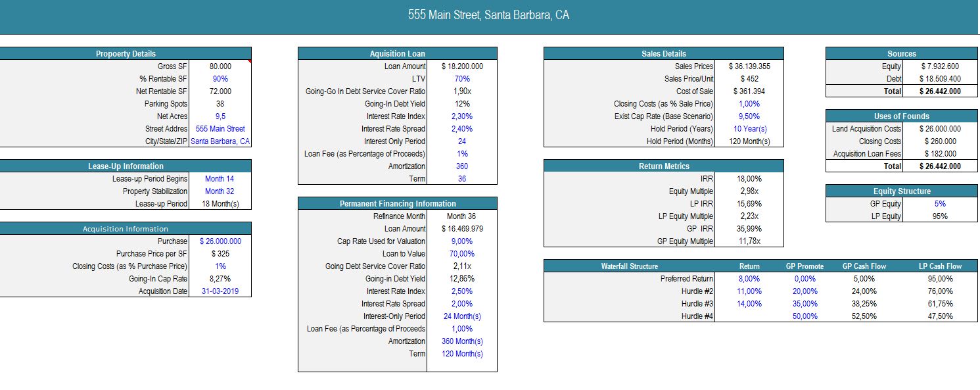980x390 pixels.
Task: Click the Cap Rate Used for Valuation cell
Action: pyautogui.click(x=462, y=241)
